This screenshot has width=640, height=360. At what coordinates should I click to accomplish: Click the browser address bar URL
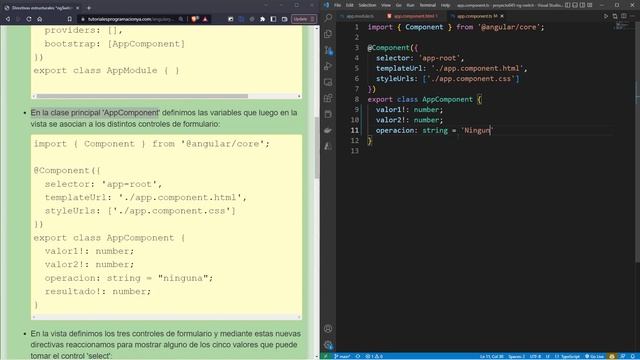point(131,19)
